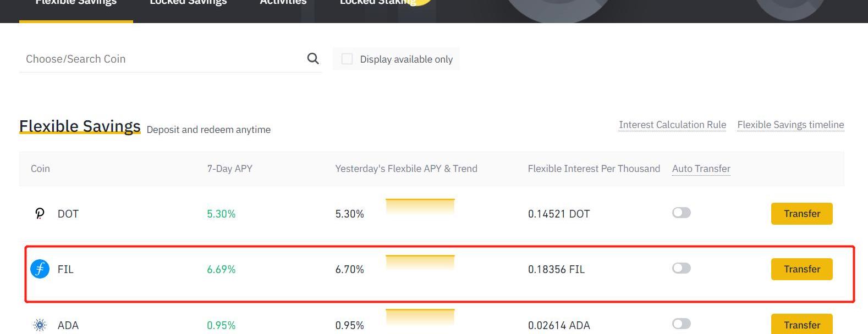This screenshot has height=334, width=868.
Task: Open the Locked Staking tab
Action: [x=378, y=3]
